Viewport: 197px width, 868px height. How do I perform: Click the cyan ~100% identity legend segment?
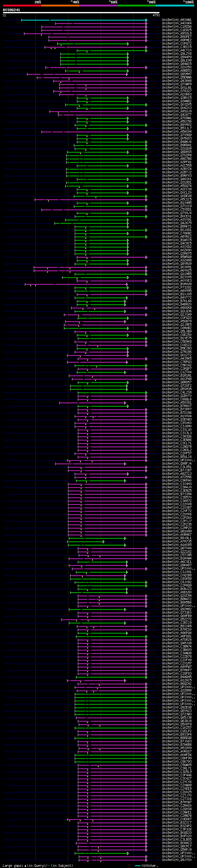175,6
